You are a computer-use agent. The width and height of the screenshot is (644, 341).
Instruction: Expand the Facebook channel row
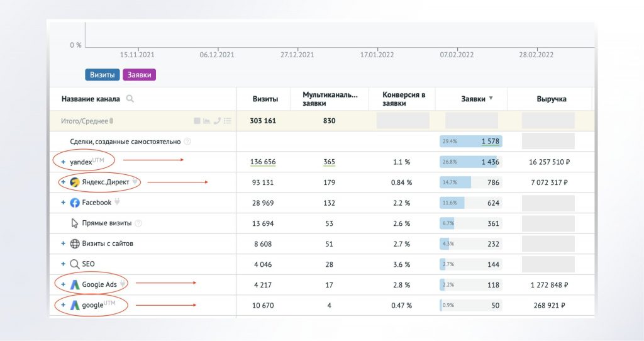click(63, 203)
